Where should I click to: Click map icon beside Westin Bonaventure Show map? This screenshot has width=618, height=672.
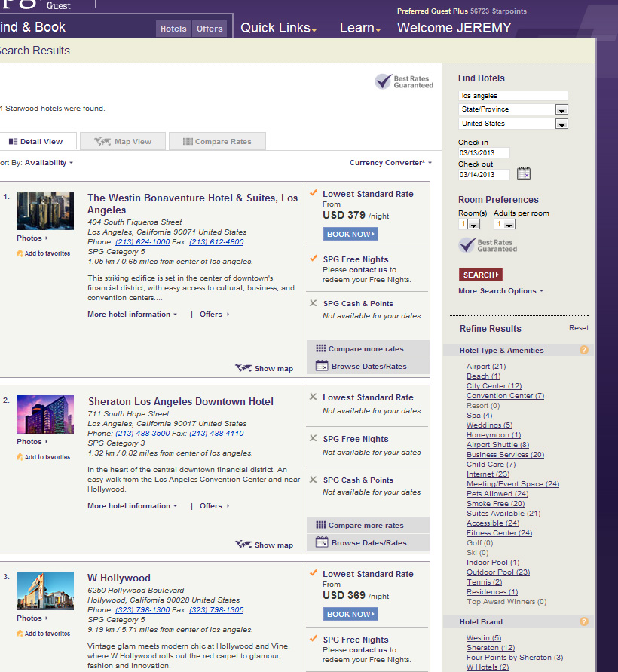point(243,368)
